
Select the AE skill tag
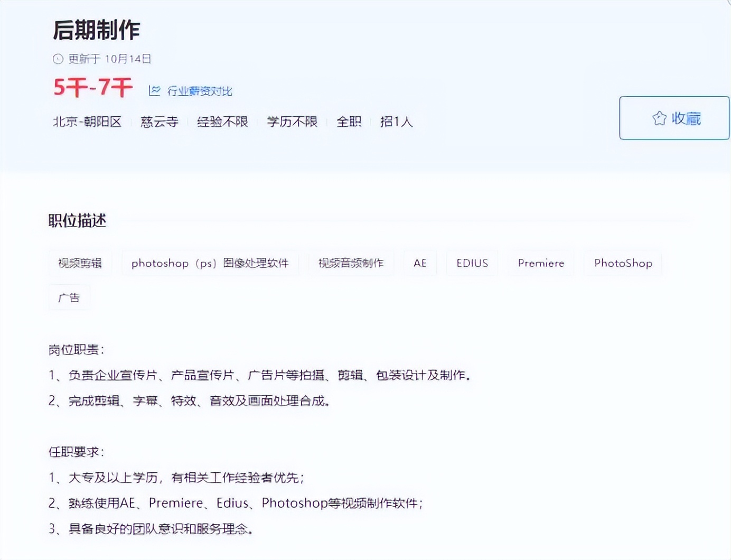pos(420,263)
